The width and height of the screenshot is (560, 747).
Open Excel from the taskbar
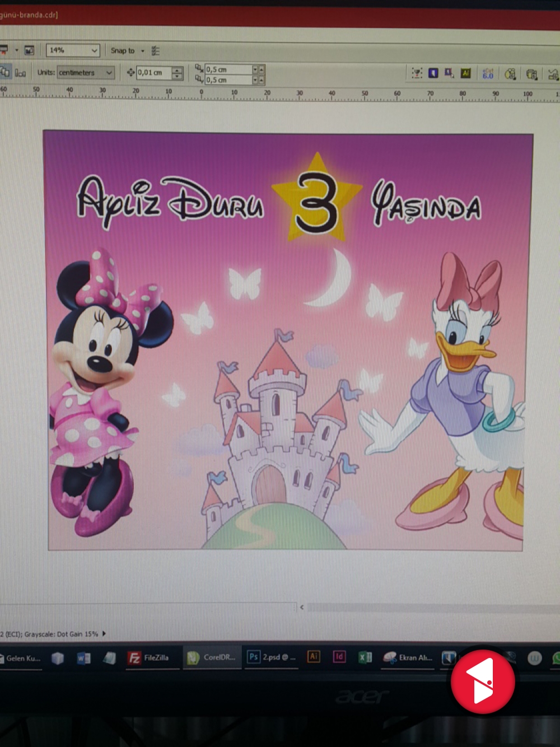click(x=365, y=657)
